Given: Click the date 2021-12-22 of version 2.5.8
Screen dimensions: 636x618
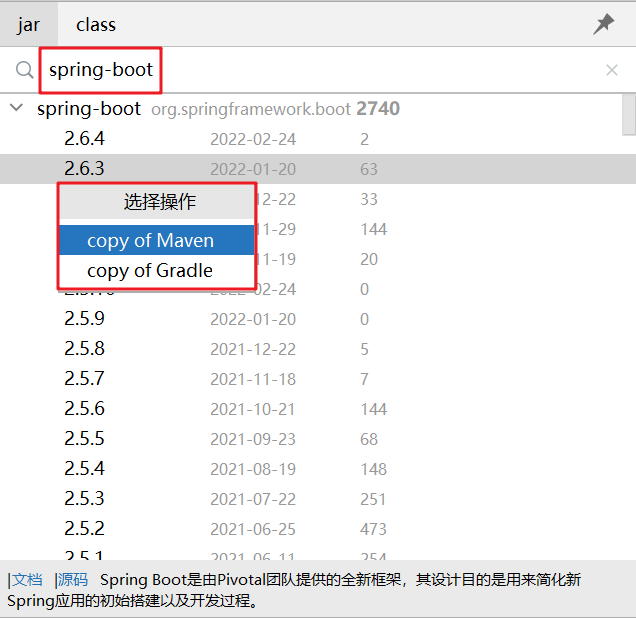Looking at the screenshot, I should pyautogui.click(x=253, y=350).
